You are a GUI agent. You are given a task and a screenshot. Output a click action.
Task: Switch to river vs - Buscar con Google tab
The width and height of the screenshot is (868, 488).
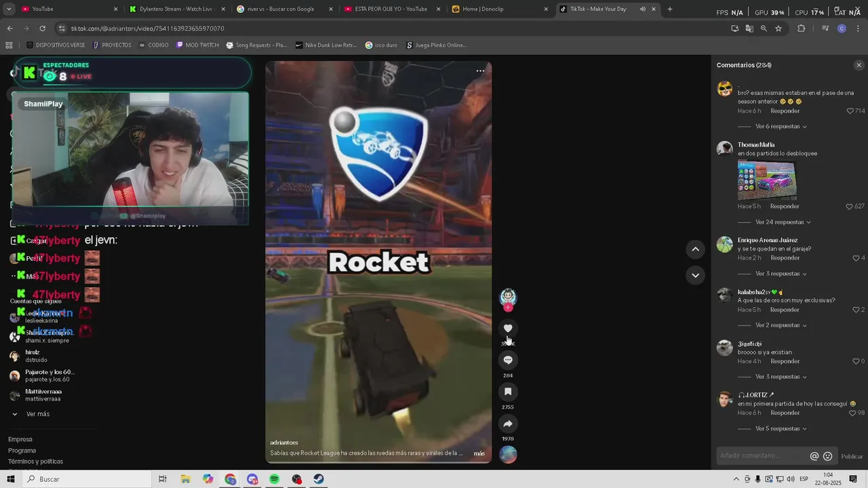(x=285, y=9)
